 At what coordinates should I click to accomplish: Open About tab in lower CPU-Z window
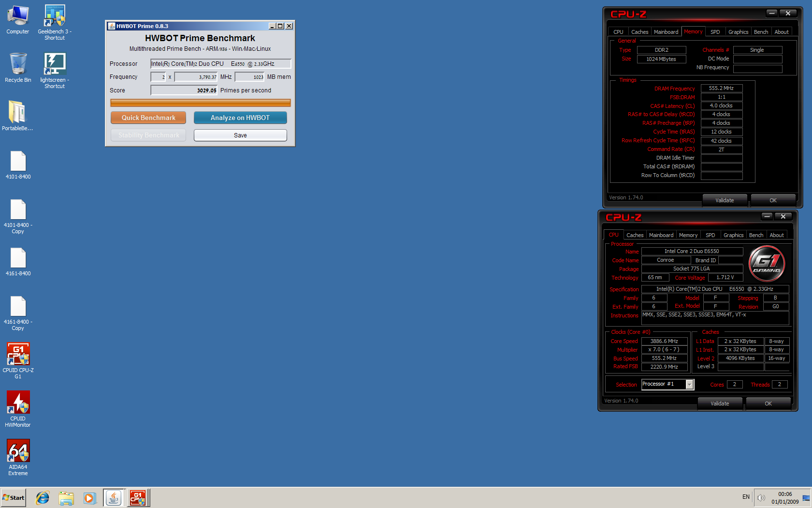[777, 235]
